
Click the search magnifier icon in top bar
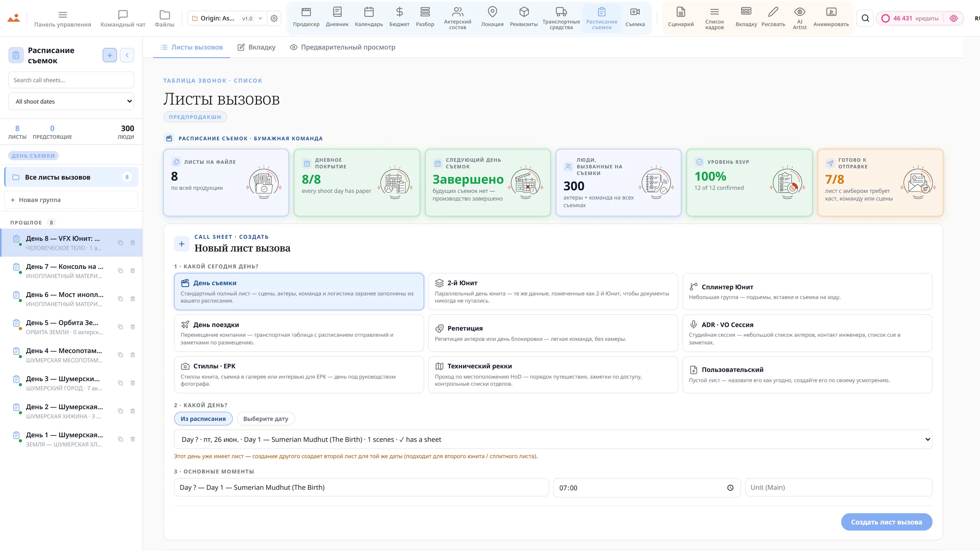point(865,18)
